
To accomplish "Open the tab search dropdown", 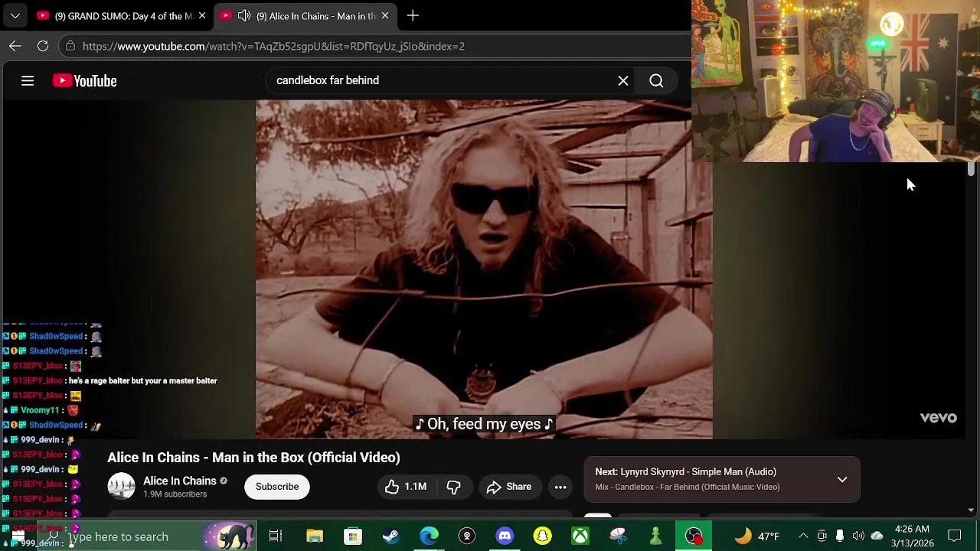I will [15, 15].
